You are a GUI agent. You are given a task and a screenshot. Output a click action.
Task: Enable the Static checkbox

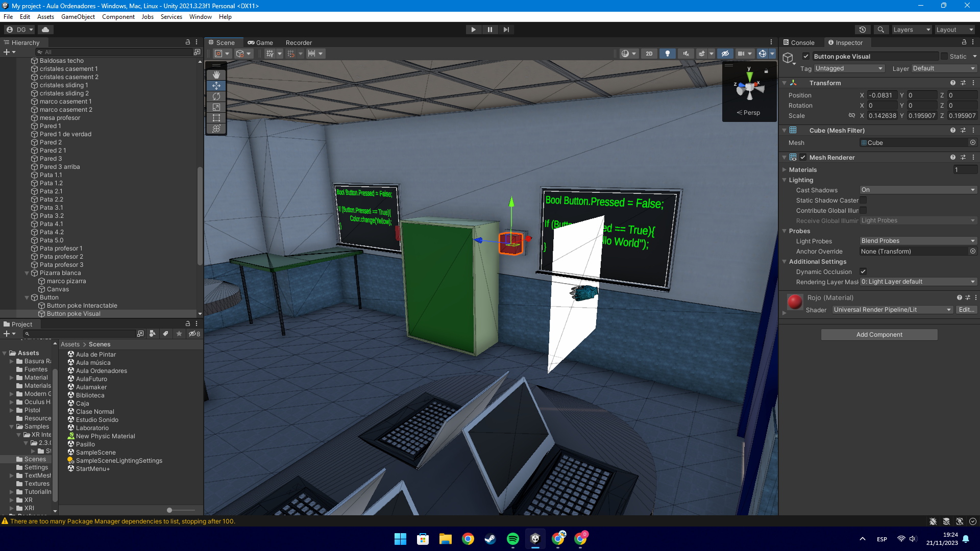click(944, 57)
